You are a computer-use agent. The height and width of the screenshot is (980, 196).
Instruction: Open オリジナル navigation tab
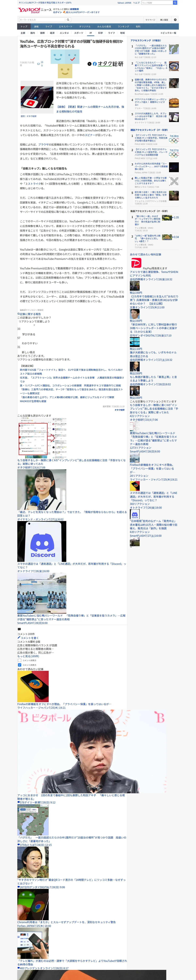click(x=85, y=27)
